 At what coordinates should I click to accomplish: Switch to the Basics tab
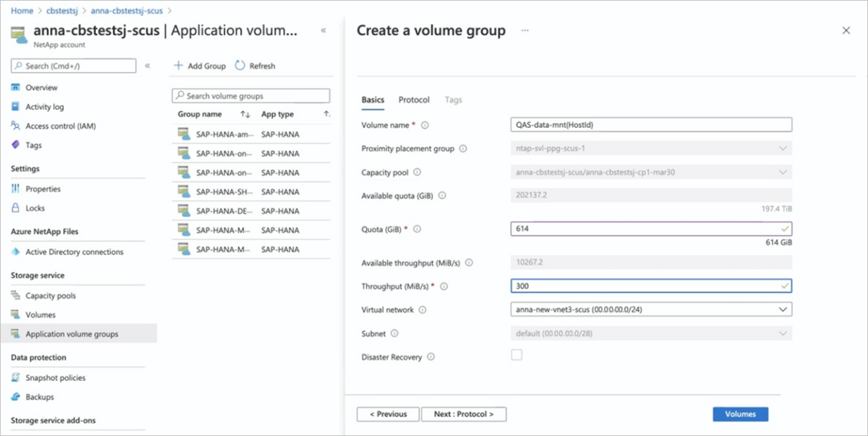pos(373,100)
